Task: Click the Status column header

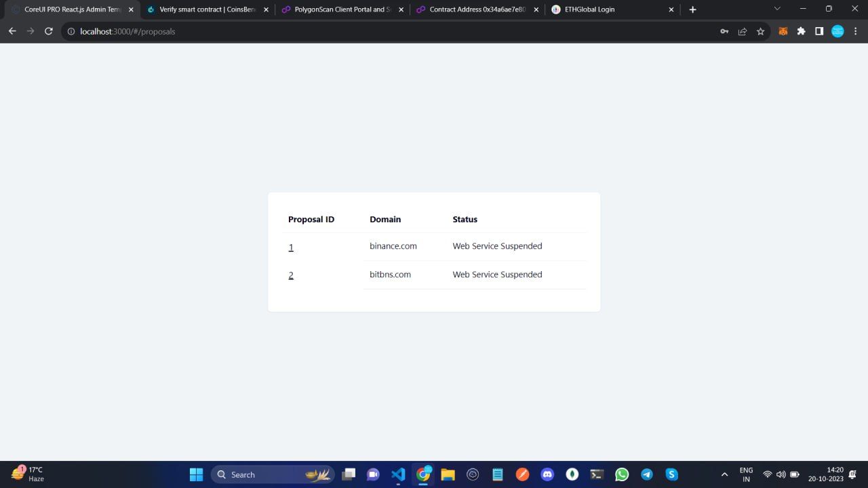Action: [465, 220]
